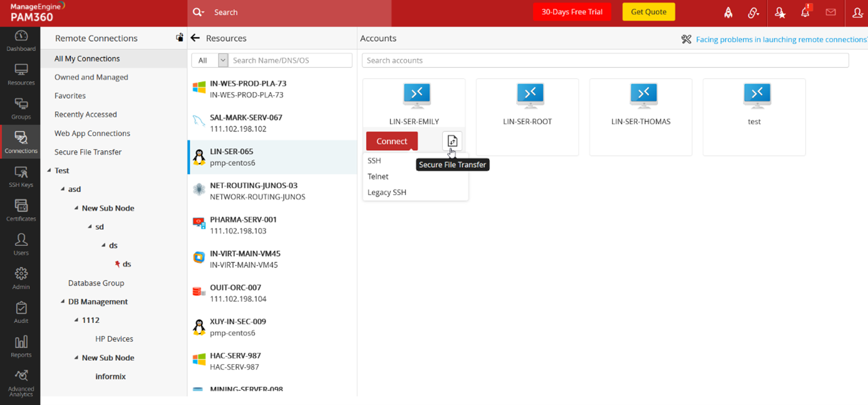868x405 pixels.
Task: Collapse the 1112 tree node
Action: (x=76, y=320)
